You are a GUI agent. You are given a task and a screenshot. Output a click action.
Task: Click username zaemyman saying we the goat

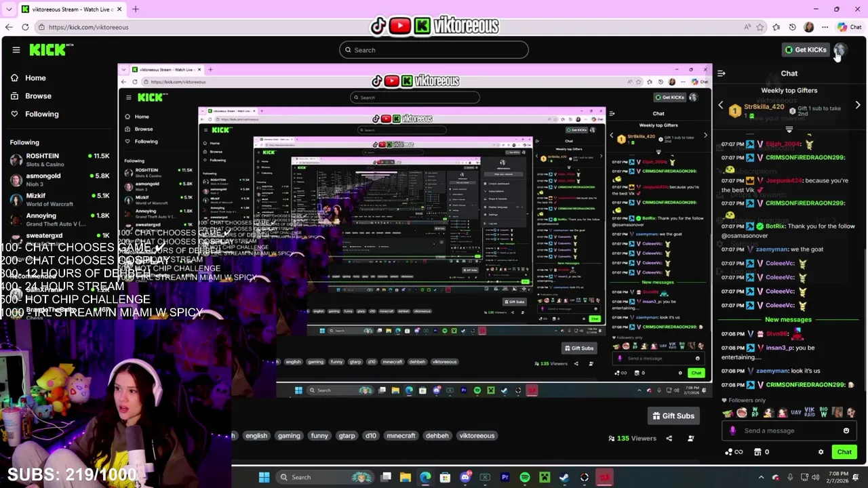pos(771,249)
